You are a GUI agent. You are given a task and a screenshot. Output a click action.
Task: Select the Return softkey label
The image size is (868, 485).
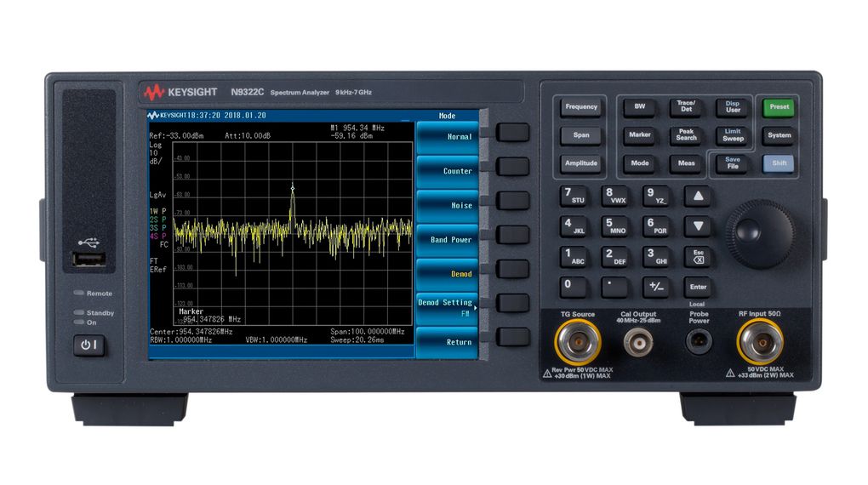448,343
